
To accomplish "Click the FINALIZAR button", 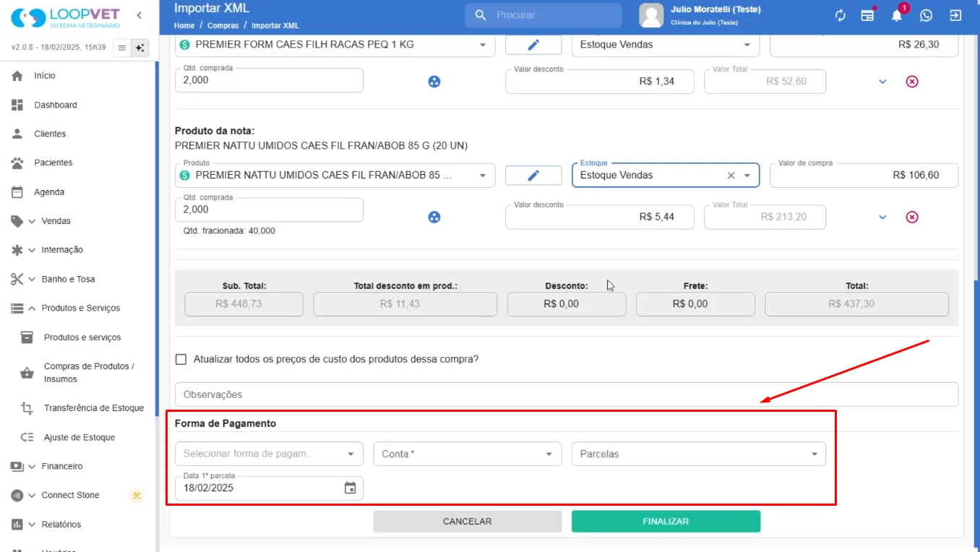I will tap(666, 521).
